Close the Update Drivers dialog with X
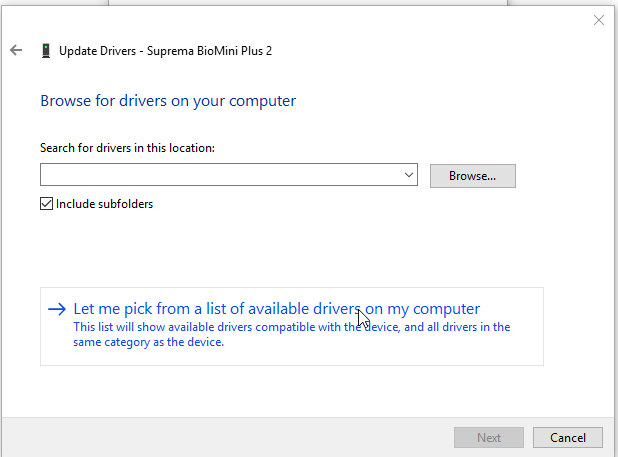 tap(598, 20)
